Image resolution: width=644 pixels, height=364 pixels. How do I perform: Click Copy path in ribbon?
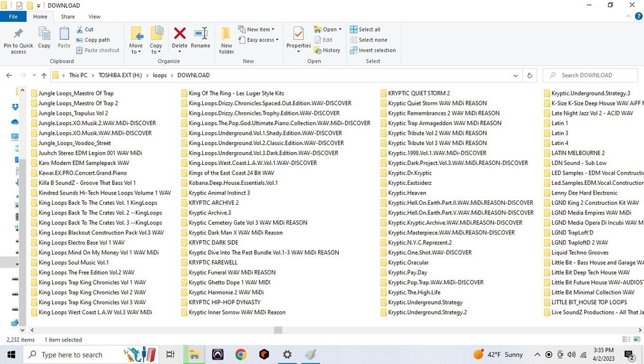click(x=93, y=40)
